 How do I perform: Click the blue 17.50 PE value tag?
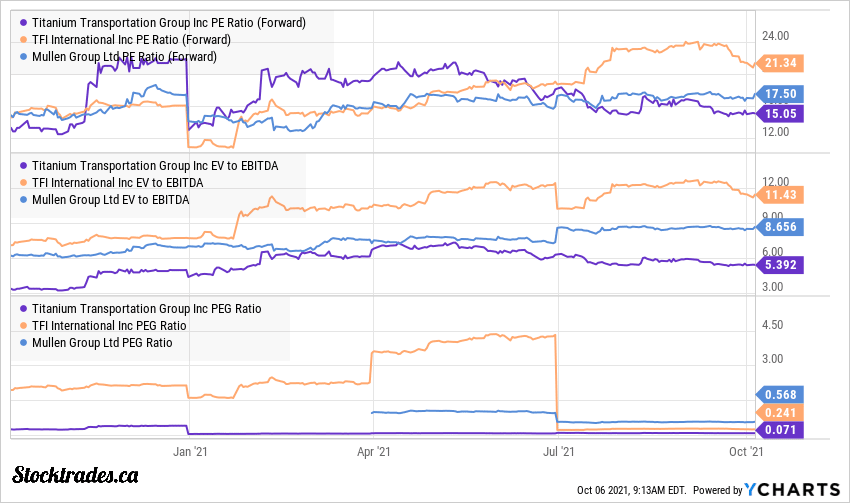[x=785, y=94]
